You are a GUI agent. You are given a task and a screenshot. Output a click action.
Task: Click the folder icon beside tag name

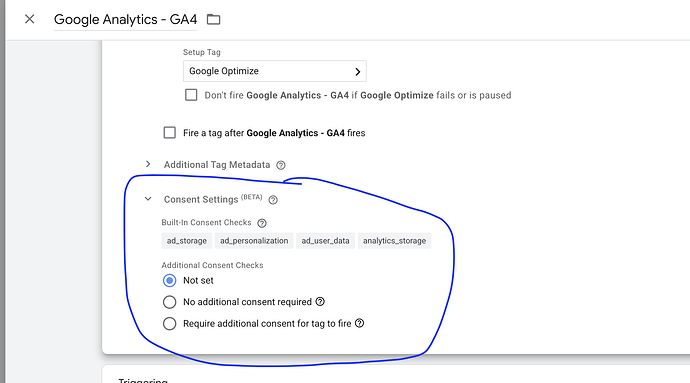[213, 19]
